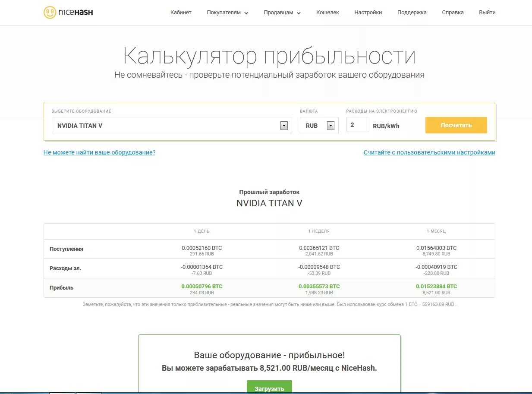This screenshot has width=532, height=394.
Task: Click the NVIDIA TITAN V results heading
Action: coord(269,203)
